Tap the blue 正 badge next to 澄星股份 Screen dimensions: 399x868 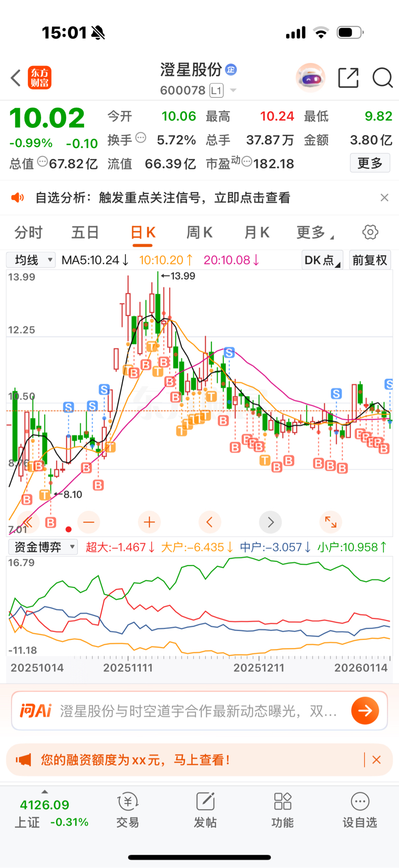tap(231, 69)
